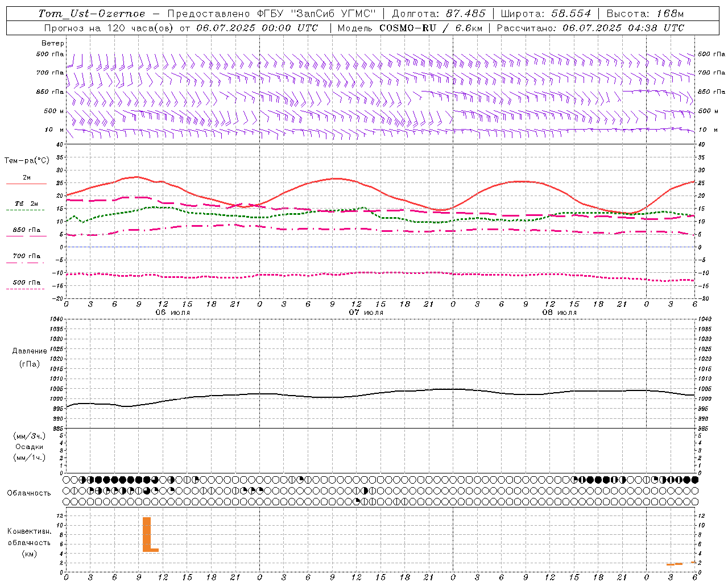Screen dimensions: 728x582
Task: Click the 07 июля date label
Action: (366, 313)
